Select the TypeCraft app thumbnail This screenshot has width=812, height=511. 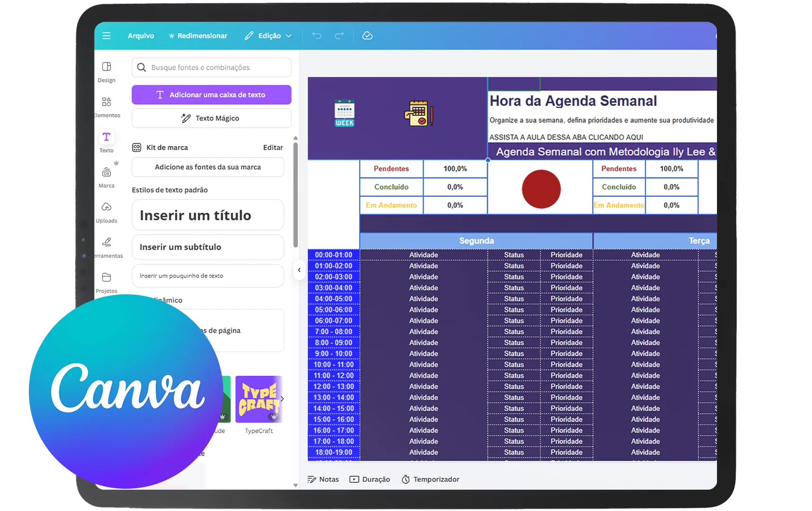[x=259, y=399]
